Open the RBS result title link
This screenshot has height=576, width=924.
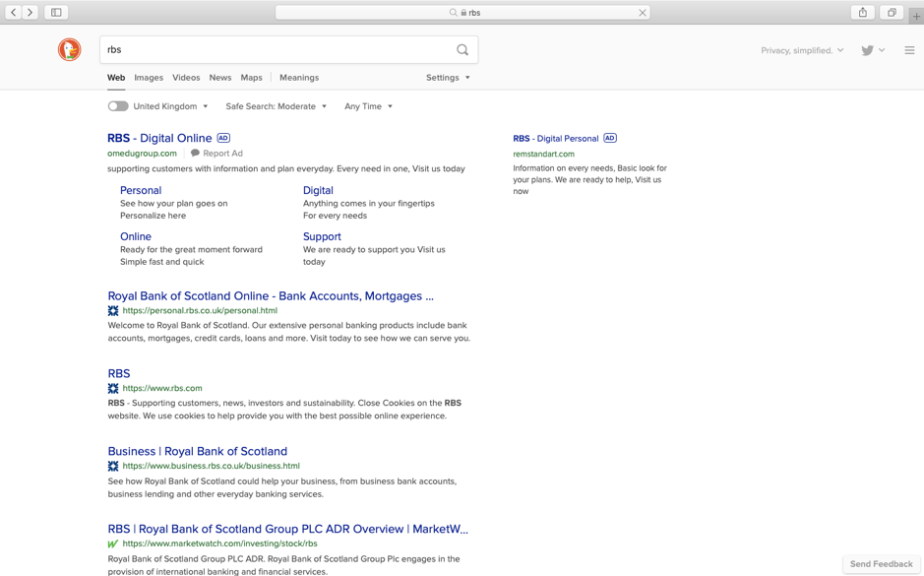[x=119, y=374]
